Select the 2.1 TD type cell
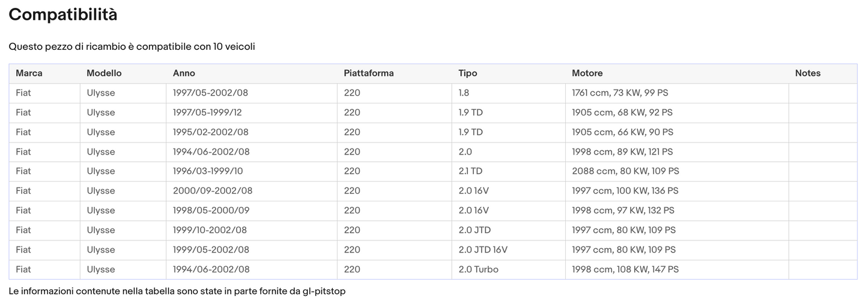Viewport: 868px width, 303px height. [470, 171]
